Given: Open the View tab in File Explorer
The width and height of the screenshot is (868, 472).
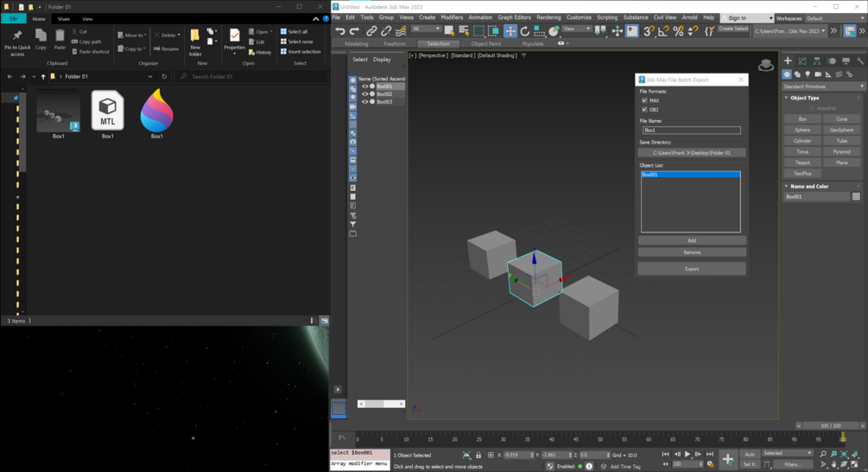Looking at the screenshot, I should tap(87, 19).
